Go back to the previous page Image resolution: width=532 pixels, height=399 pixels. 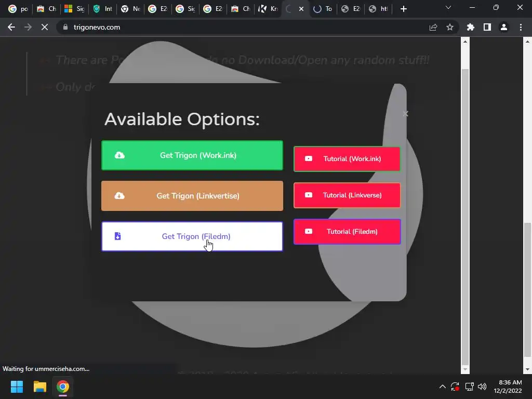(x=11, y=27)
